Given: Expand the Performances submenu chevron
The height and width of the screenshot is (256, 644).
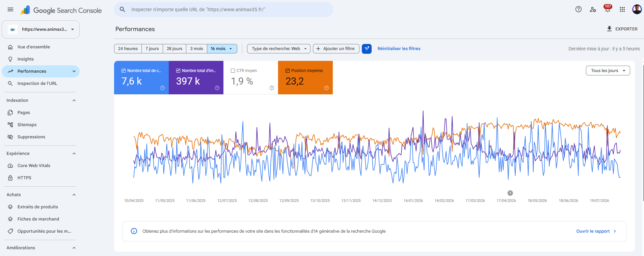Looking at the screenshot, I should click(74, 71).
